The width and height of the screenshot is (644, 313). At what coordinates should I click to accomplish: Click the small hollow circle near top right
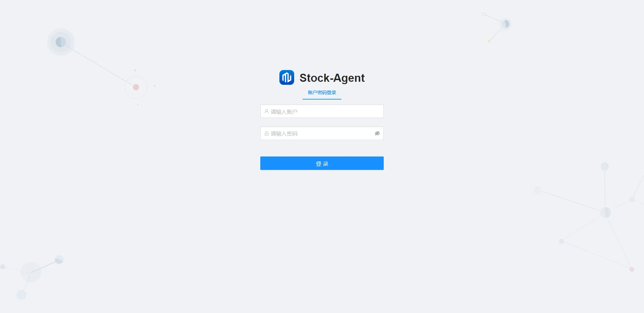(x=484, y=14)
